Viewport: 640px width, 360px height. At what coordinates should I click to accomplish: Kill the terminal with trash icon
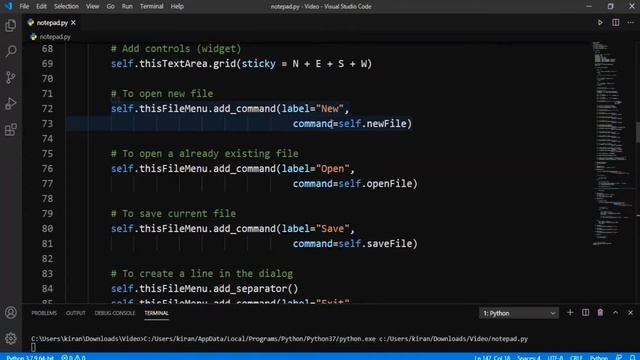600,313
